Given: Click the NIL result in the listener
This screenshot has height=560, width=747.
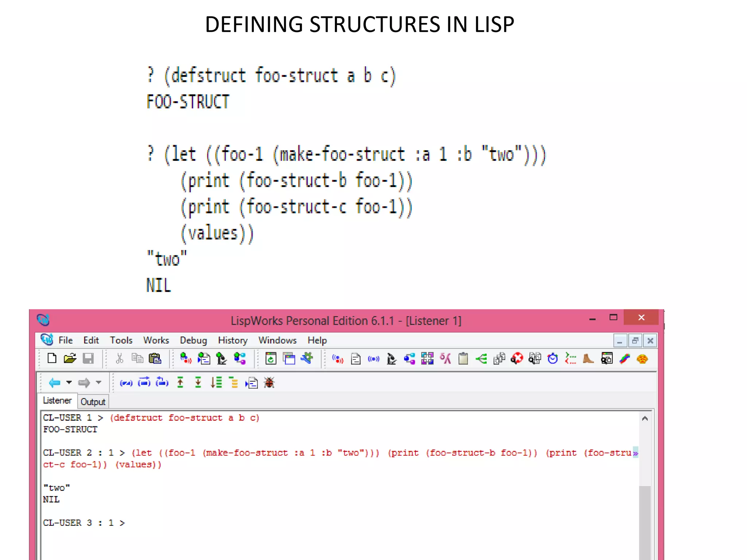Looking at the screenshot, I should click(51, 499).
